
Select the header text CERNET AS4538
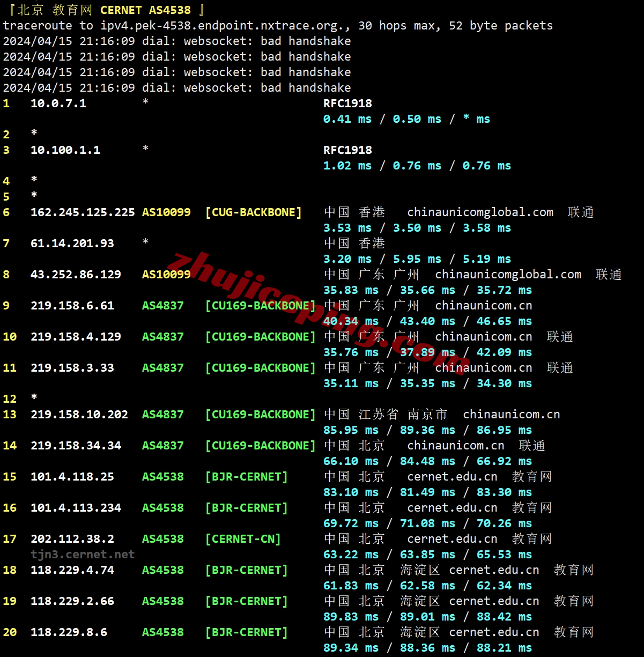coord(145,10)
